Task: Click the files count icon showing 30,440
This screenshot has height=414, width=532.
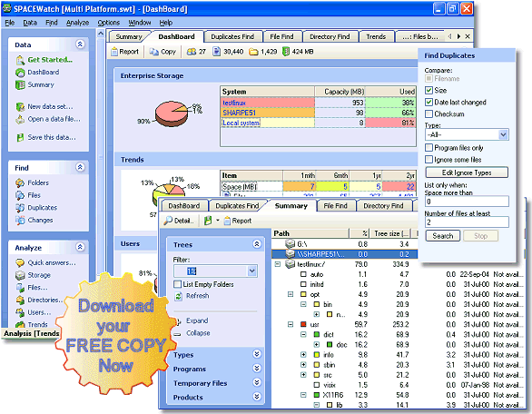Action: tap(216, 52)
